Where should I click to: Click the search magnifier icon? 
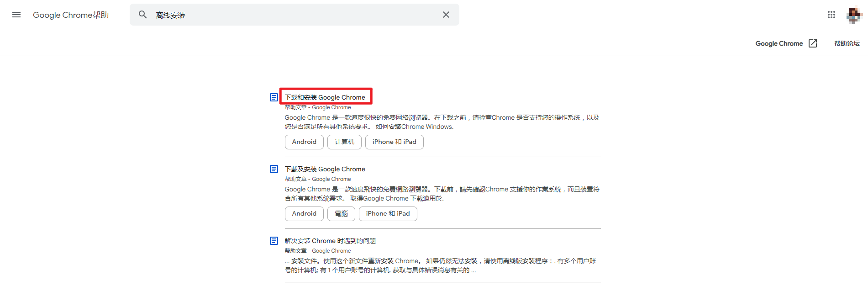tap(143, 15)
